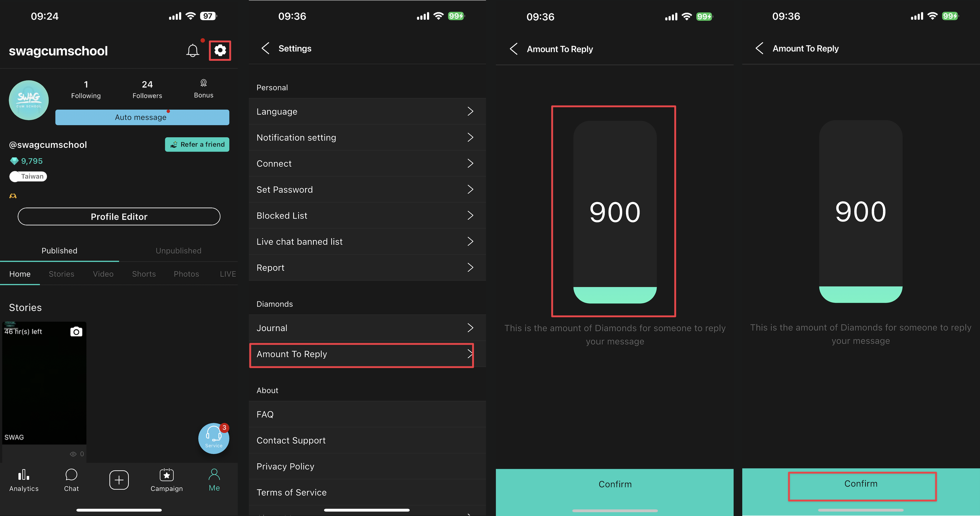Viewport: 980px width, 516px height.
Task: Switch to the Unpublished tab
Action: [178, 251]
